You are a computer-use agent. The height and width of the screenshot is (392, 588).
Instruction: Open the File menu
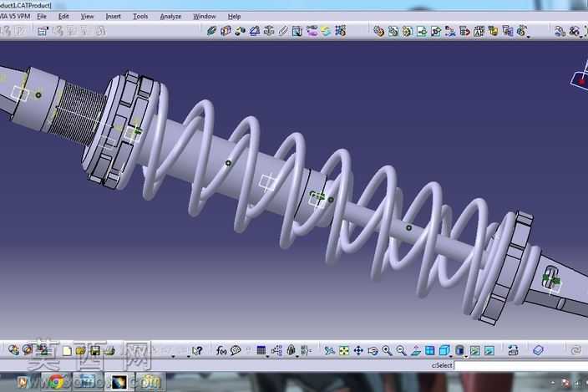click(42, 17)
